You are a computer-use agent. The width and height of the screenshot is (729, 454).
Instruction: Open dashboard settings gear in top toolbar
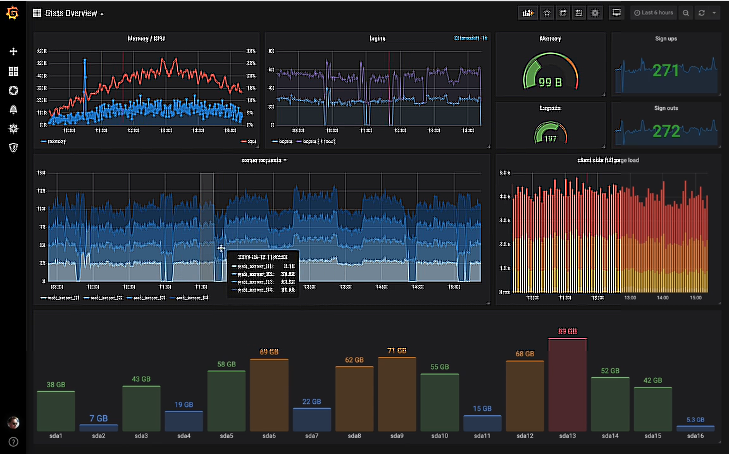[595, 13]
